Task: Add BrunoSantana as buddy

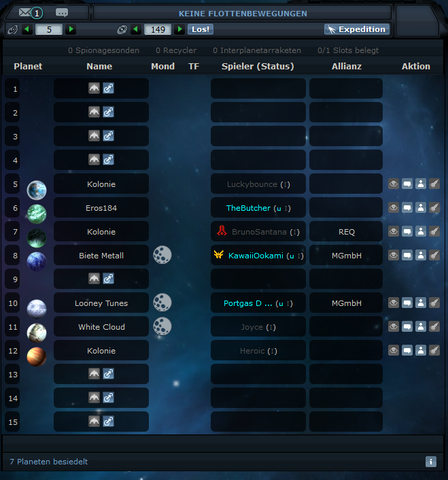Action: [x=421, y=231]
